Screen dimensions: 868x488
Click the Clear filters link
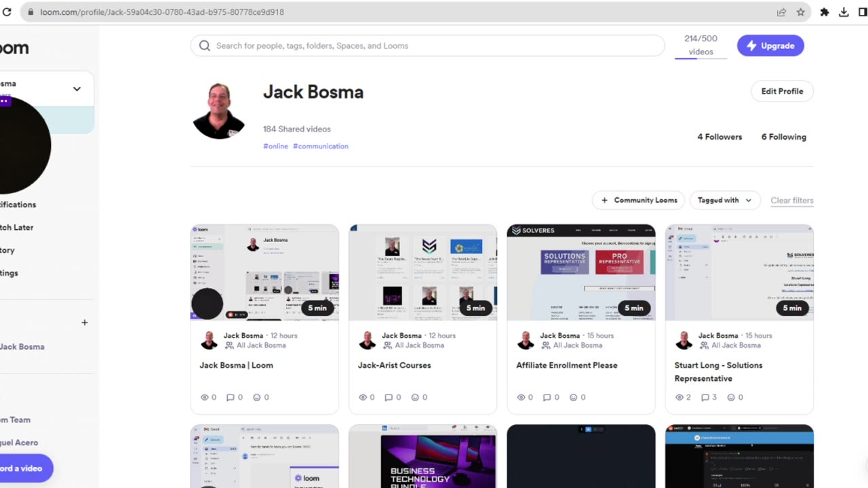click(x=792, y=201)
